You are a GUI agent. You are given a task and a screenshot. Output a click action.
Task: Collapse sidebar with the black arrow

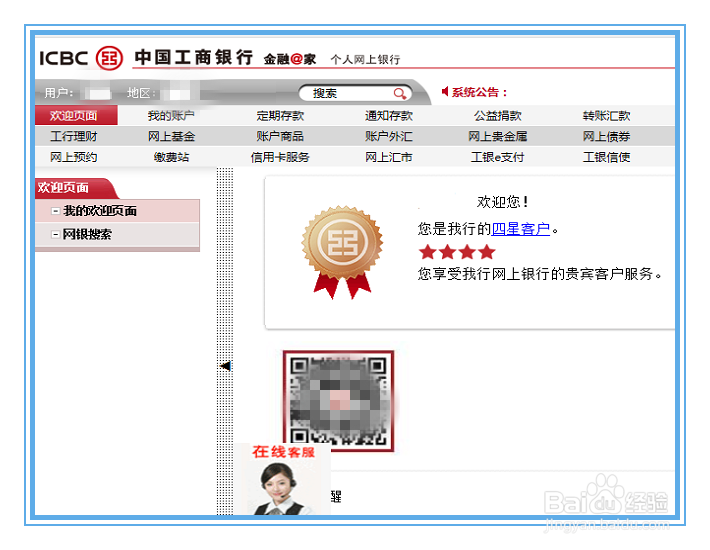pos(225,366)
